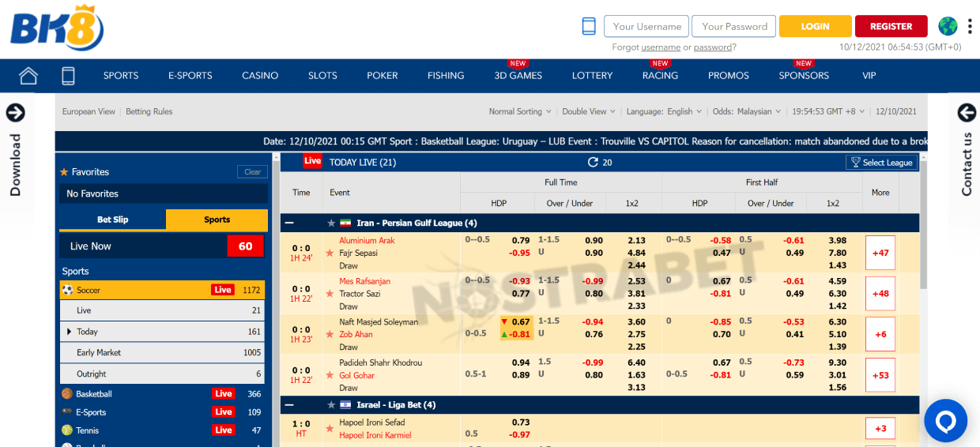Open the three-dot menu in the header
Screen dimensions: 980x447
(x=970, y=26)
